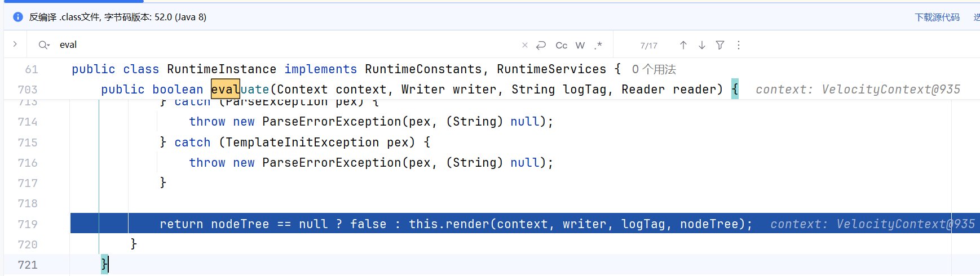Expand the replace field chevron
Image resolution: width=980 pixels, height=276 pixels.
click(15, 44)
